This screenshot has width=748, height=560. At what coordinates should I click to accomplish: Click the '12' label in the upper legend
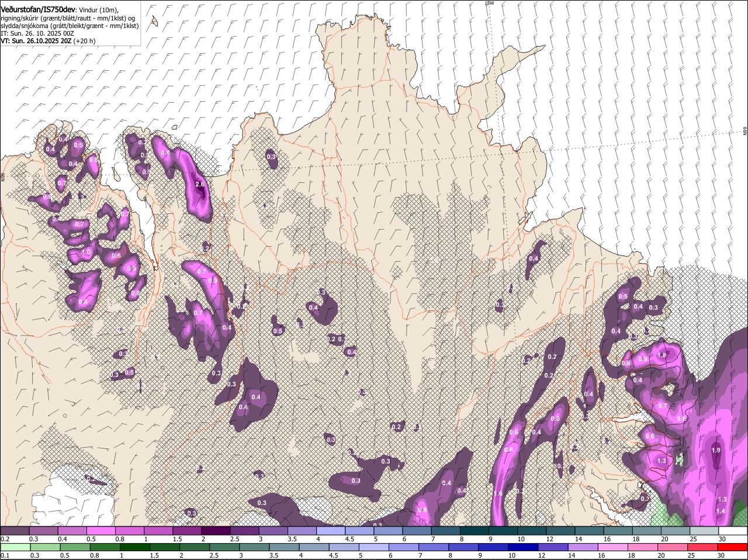coord(549,539)
